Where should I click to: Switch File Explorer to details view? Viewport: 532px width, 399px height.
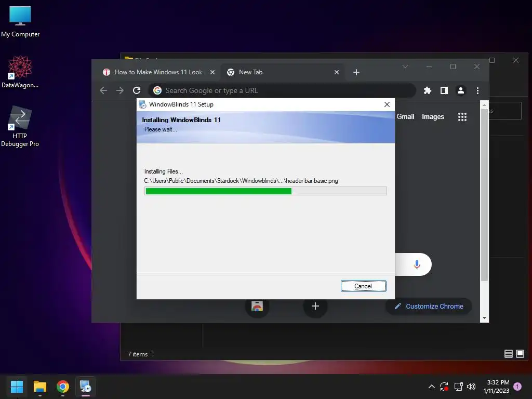coord(508,354)
